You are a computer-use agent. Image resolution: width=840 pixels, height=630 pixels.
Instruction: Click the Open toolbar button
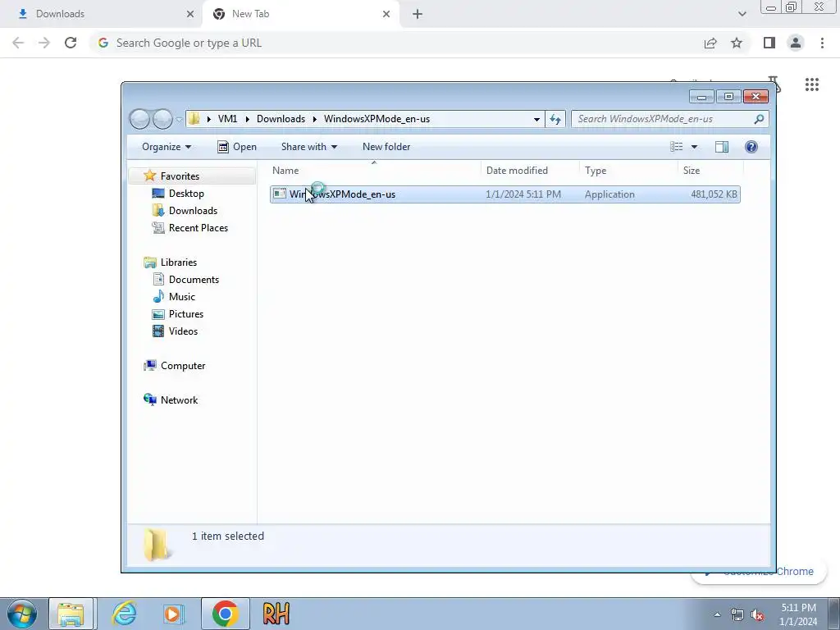click(237, 147)
